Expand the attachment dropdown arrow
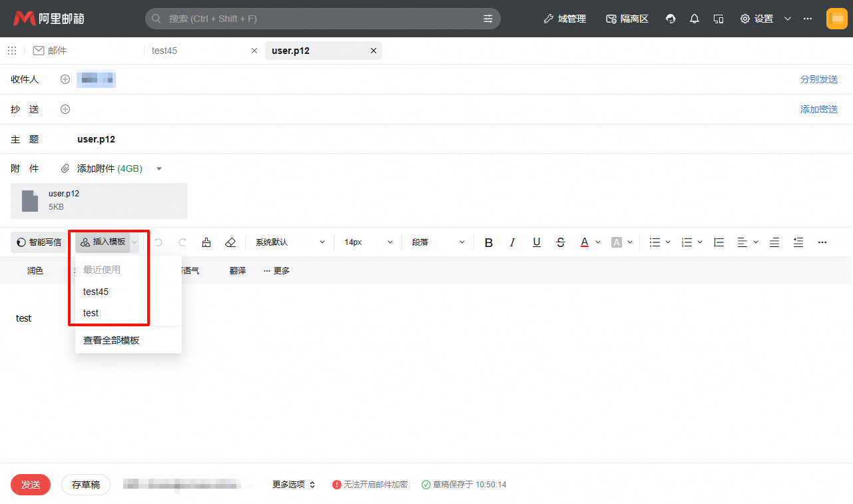The height and width of the screenshot is (504, 853). coord(159,168)
